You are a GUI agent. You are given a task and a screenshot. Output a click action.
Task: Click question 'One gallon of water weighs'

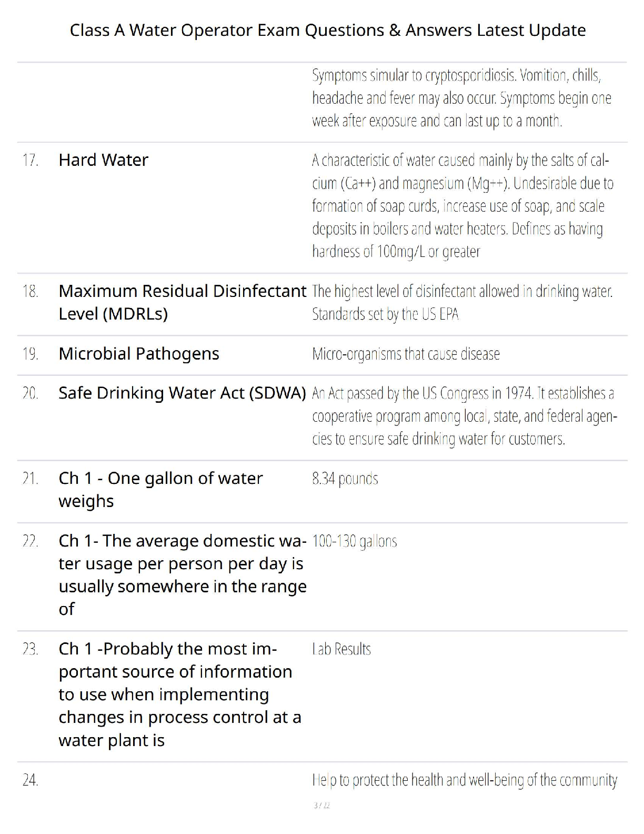click(160, 489)
